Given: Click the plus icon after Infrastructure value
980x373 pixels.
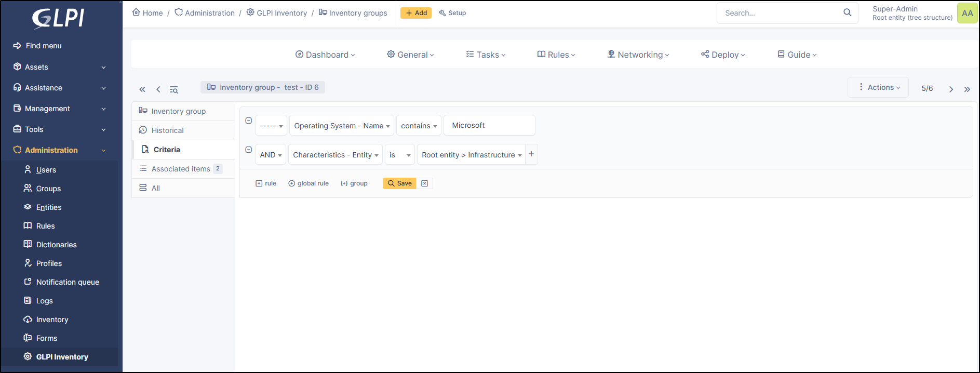Looking at the screenshot, I should tap(531, 154).
